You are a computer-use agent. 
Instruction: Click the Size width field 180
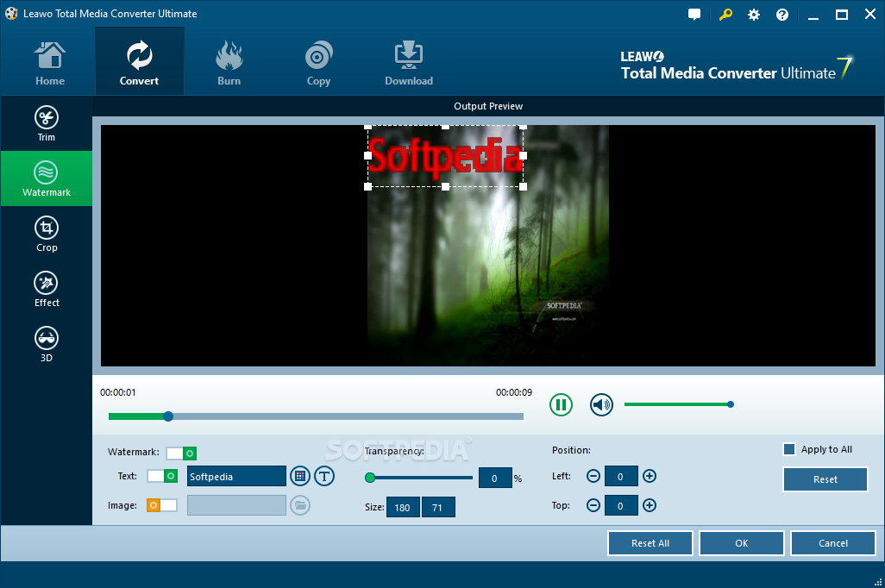coord(403,507)
